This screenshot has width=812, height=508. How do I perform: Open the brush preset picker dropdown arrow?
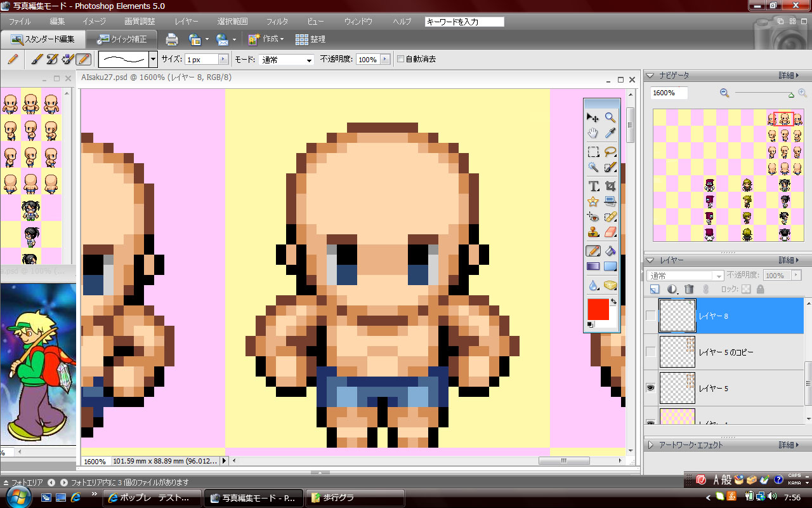[x=153, y=60]
